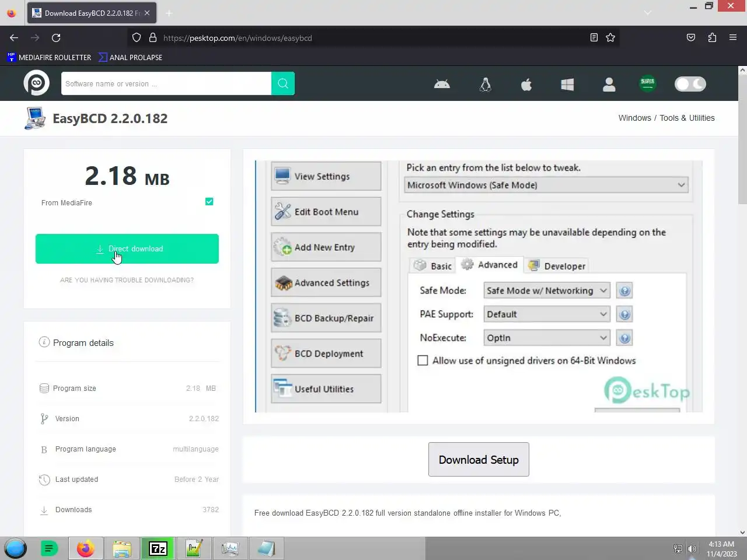Open the 7-Zip taskbar icon
747x560 pixels.
point(158,548)
